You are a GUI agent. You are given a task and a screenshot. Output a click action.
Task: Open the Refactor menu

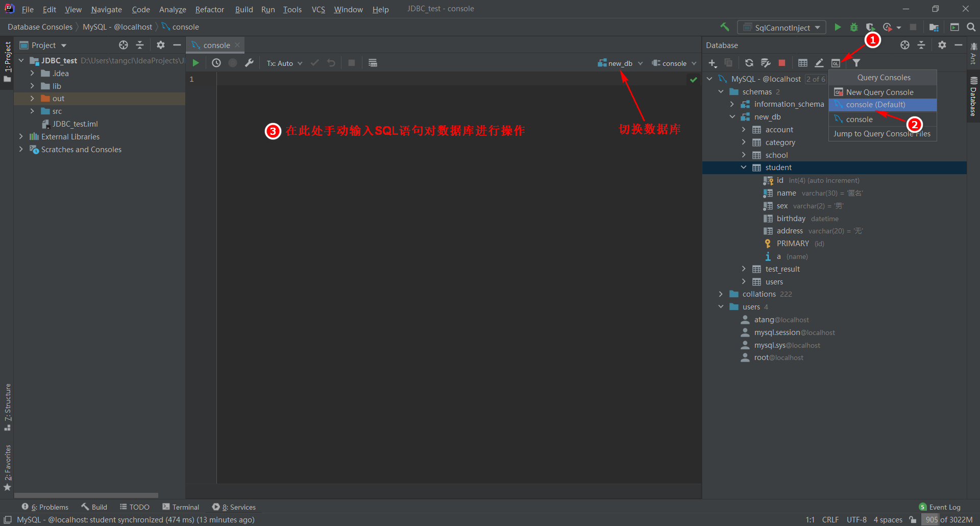click(x=209, y=9)
